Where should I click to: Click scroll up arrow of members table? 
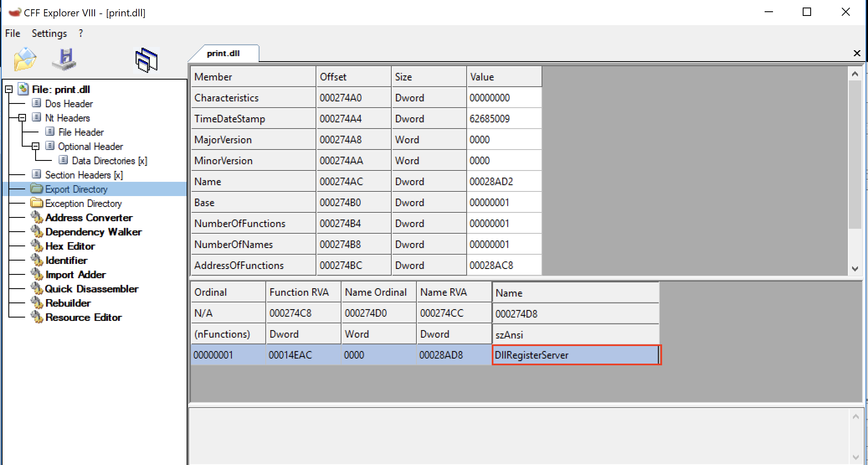tap(855, 74)
